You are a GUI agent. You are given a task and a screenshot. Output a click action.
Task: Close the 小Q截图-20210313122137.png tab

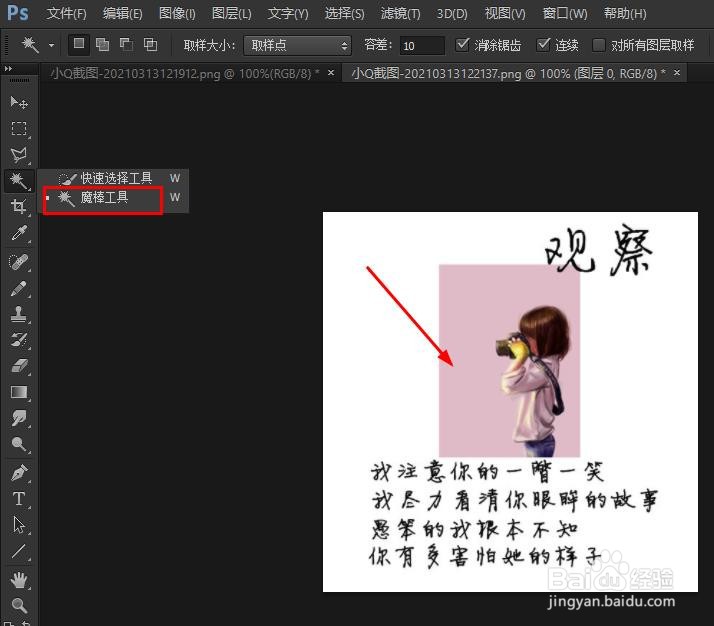pos(677,72)
